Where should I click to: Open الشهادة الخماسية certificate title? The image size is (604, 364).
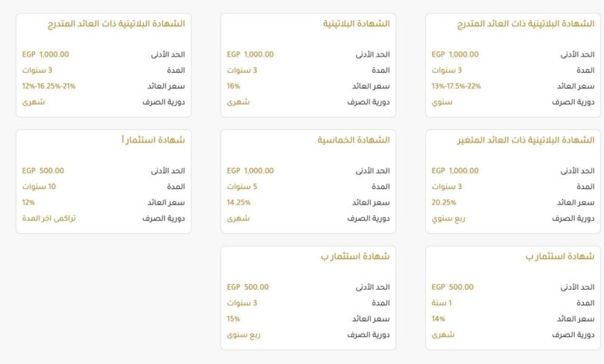(353, 140)
